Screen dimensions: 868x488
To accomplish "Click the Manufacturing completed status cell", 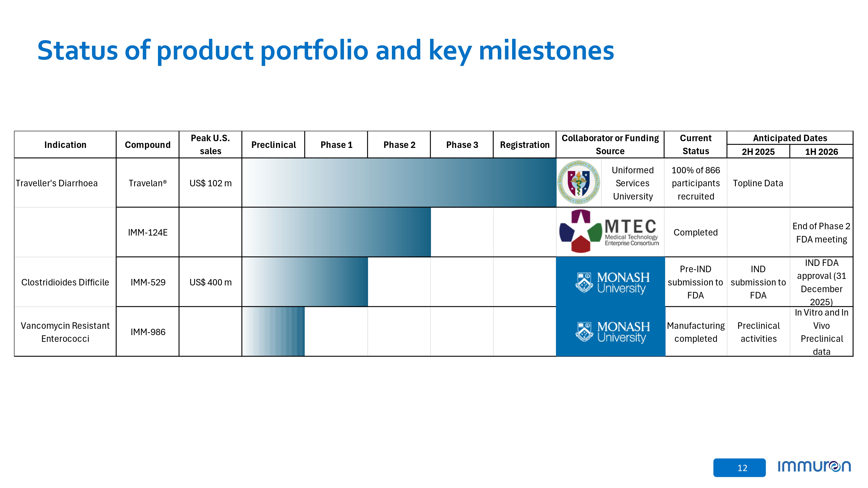I will 695,332.
